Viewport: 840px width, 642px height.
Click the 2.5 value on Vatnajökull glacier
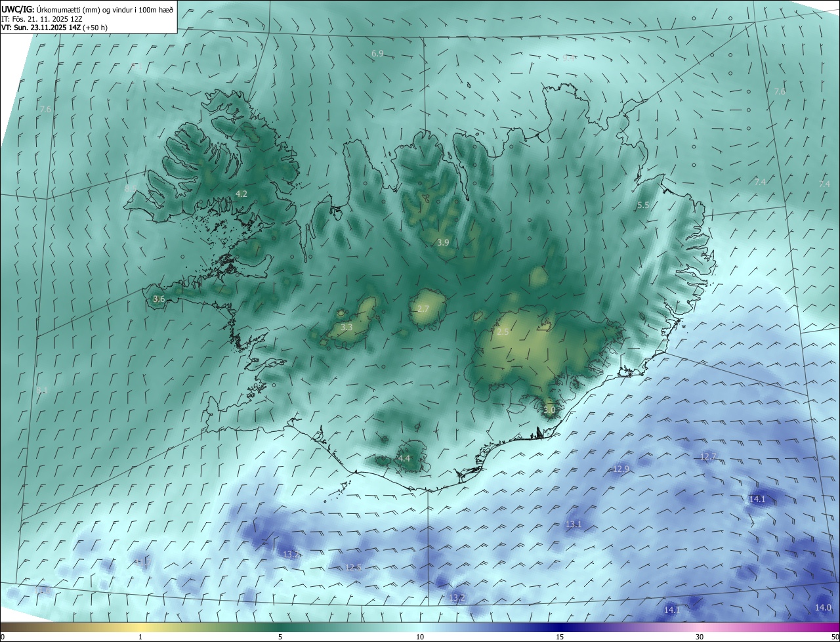pyautogui.click(x=503, y=332)
